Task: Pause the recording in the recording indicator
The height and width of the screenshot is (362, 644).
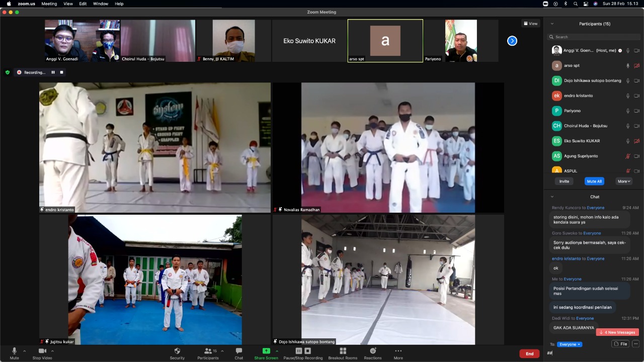Action: [53, 72]
